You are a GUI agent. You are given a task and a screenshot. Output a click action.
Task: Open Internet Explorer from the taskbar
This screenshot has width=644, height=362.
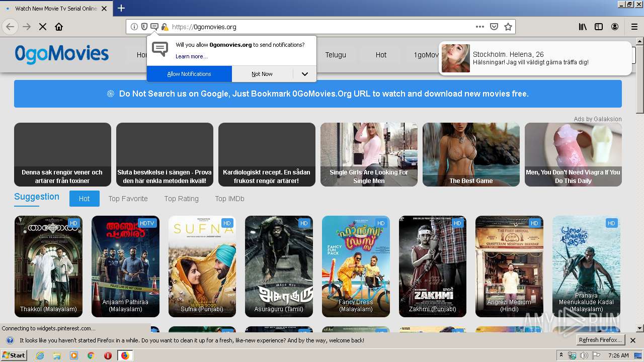click(x=40, y=355)
